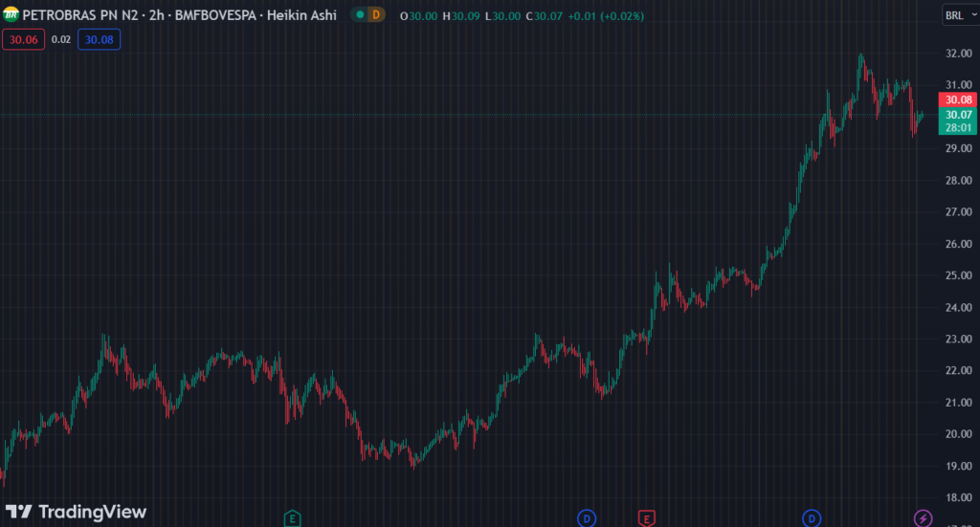Screen dimensions: 980x527
Task: Click the last blue D dividend marker
Action: [x=812, y=518]
